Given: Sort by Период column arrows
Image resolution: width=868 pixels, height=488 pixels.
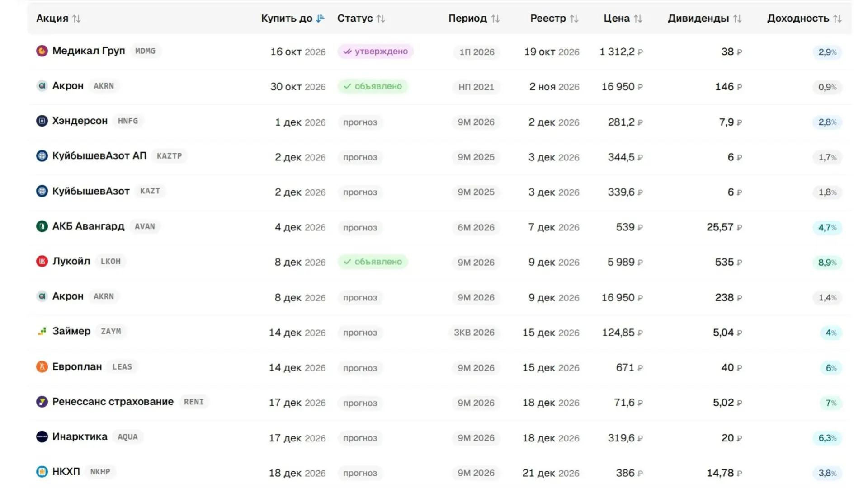Looking at the screenshot, I should pyautogui.click(x=495, y=19).
